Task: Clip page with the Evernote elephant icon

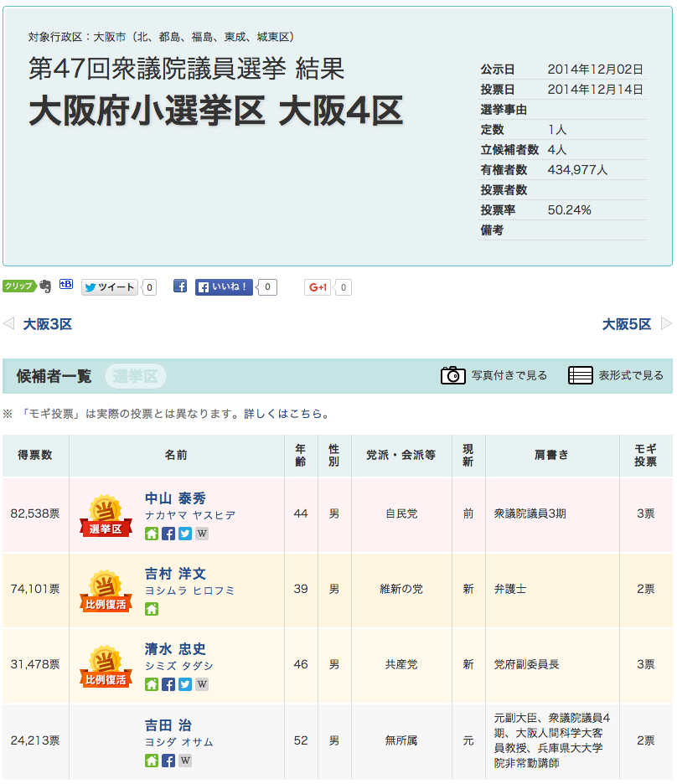Action: click(x=45, y=286)
